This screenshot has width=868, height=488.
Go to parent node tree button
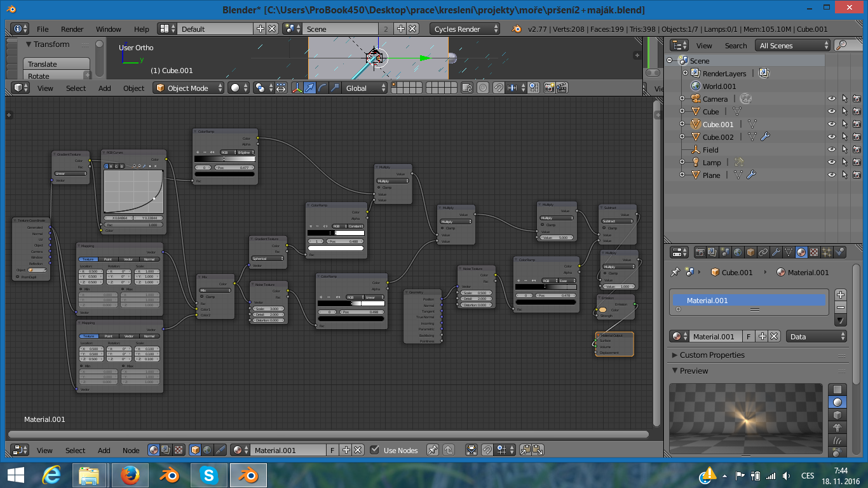tap(449, 450)
